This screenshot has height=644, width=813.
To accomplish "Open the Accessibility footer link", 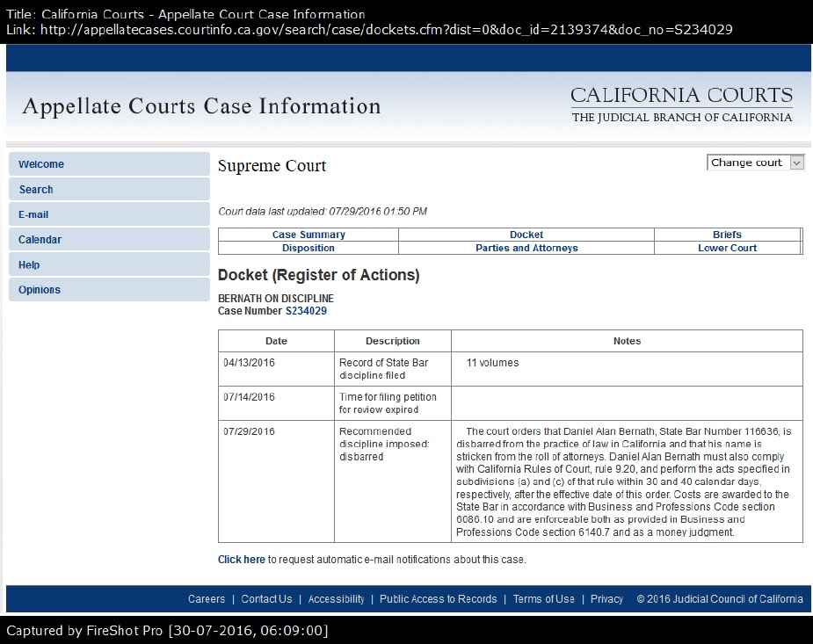I will (336, 599).
